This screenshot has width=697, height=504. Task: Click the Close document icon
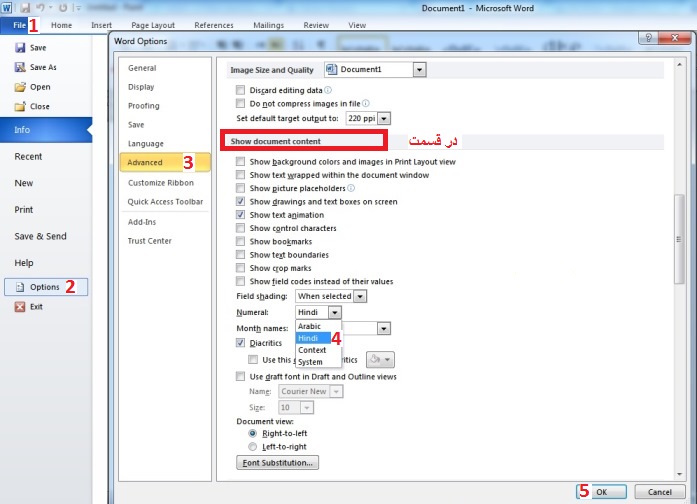coord(20,106)
